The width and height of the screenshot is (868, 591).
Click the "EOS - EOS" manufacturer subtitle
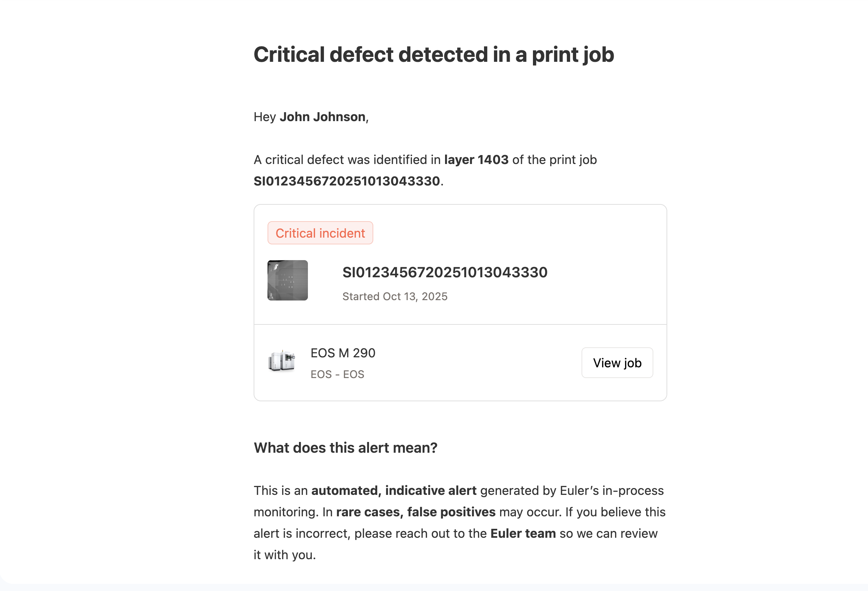click(x=337, y=374)
